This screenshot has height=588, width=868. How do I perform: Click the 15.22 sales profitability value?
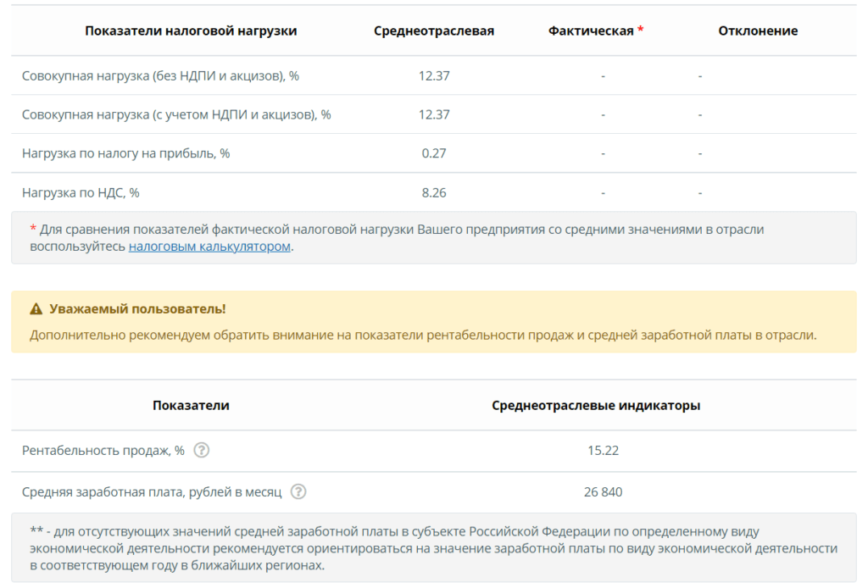pyautogui.click(x=603, y=450)
